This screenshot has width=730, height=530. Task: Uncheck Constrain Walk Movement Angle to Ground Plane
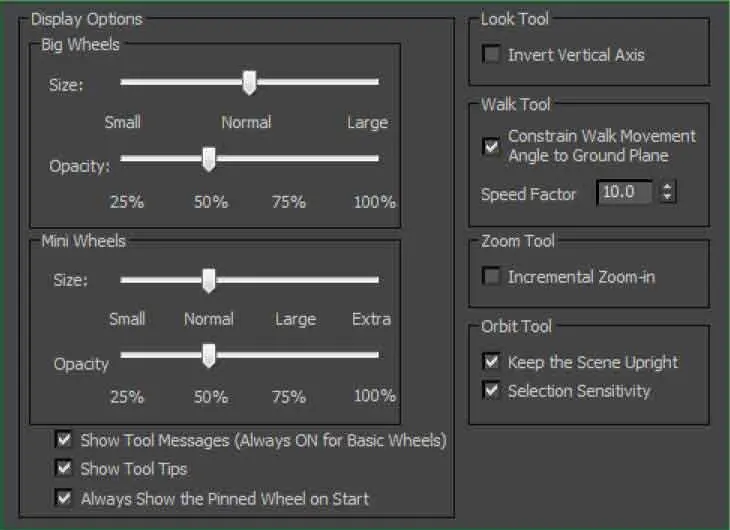(x=492, y=147)
